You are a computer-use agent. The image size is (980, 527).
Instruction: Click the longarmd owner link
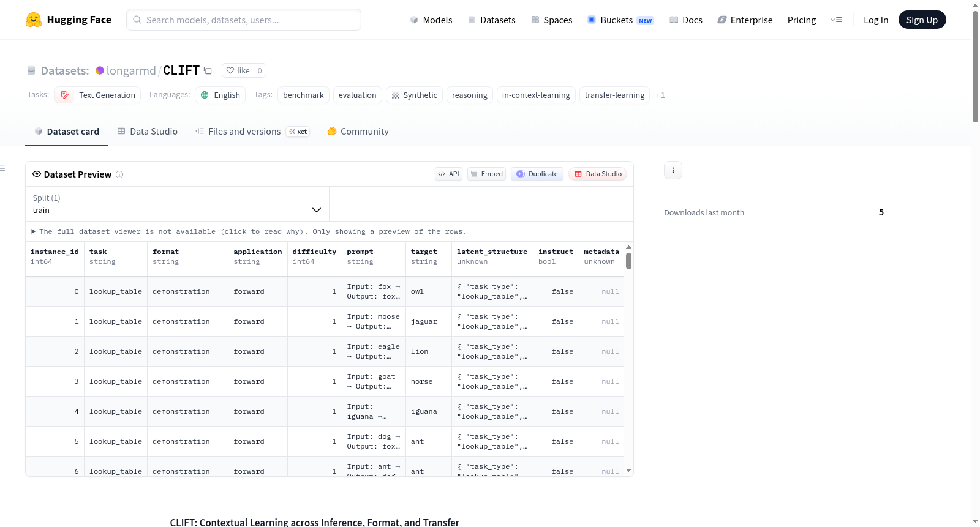(x=131, y=70)
